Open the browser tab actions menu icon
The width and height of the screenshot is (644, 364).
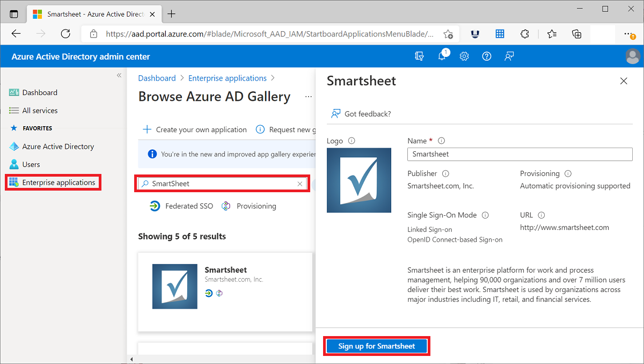coord(14,14)
